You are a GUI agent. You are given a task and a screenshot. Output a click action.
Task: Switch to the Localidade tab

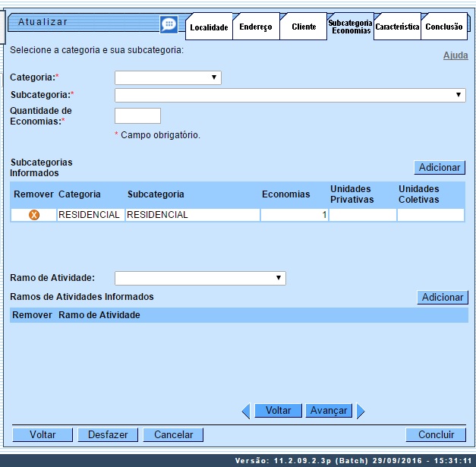(x=209, y=27)
